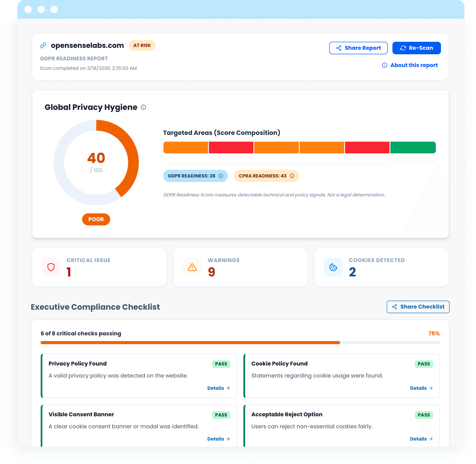Screen dimensions: 476x464
Task: Click the PASS badge on Cookie Policy Found
Action: (424, 364)
